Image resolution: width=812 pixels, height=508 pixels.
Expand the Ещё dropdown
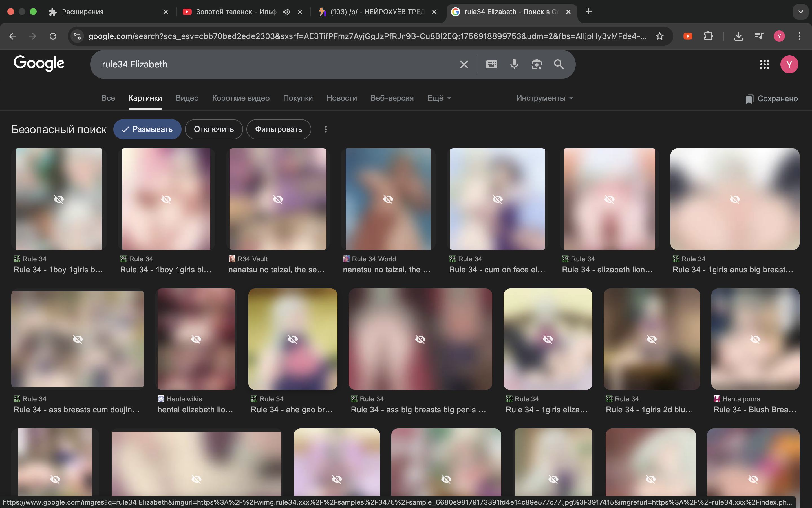point(439,98)
